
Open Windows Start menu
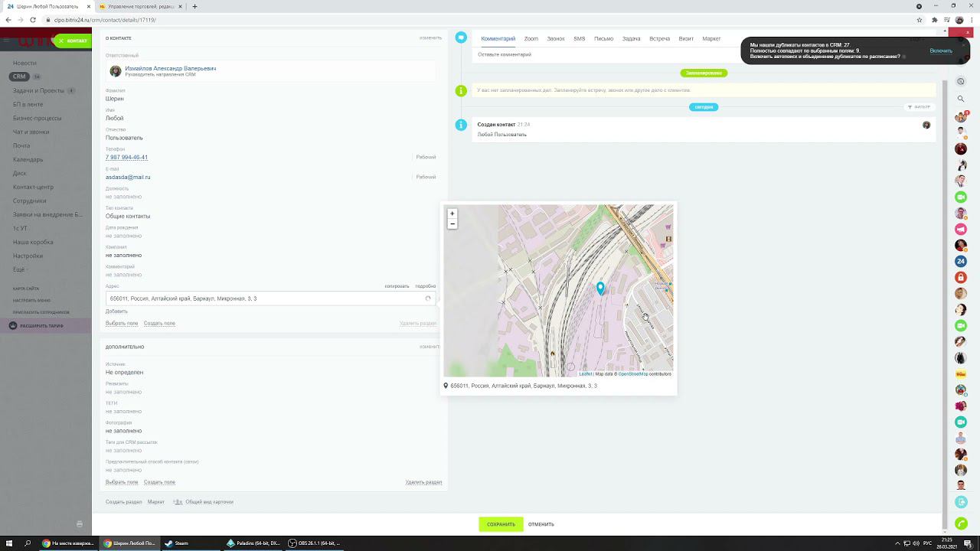click(x=9, y=543)
